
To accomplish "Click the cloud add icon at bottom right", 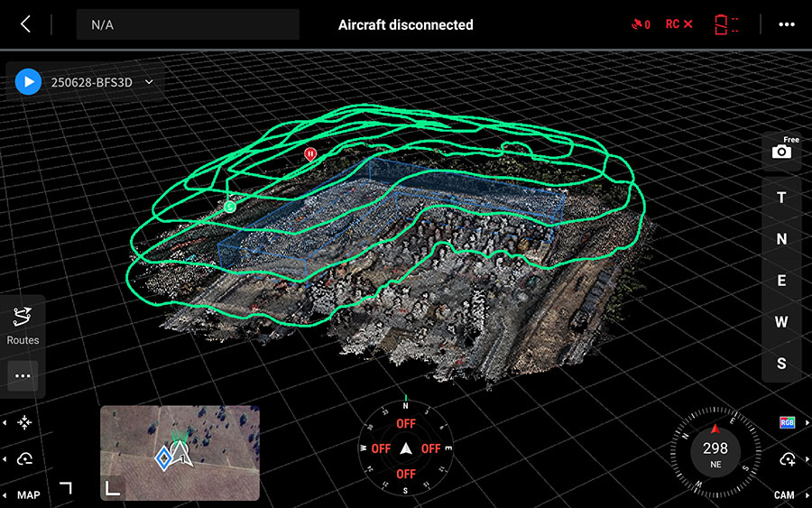I will click(x=787, y=458).
